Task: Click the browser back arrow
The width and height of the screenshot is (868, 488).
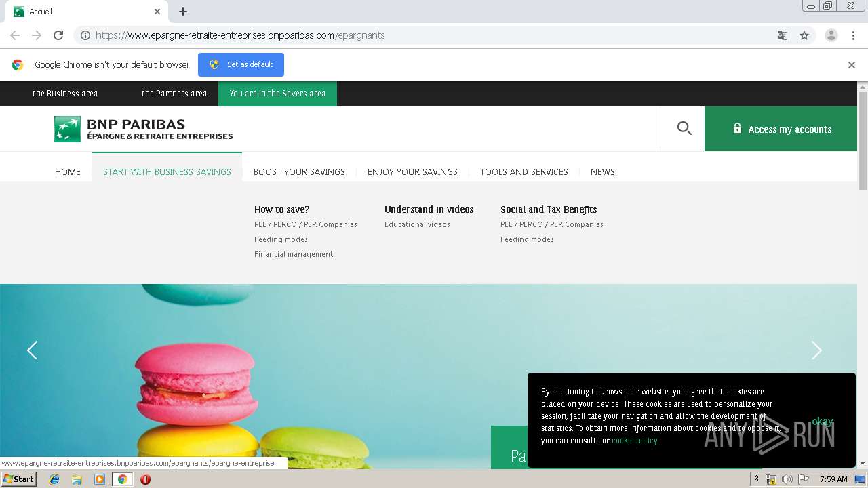Action: point(15,35)
